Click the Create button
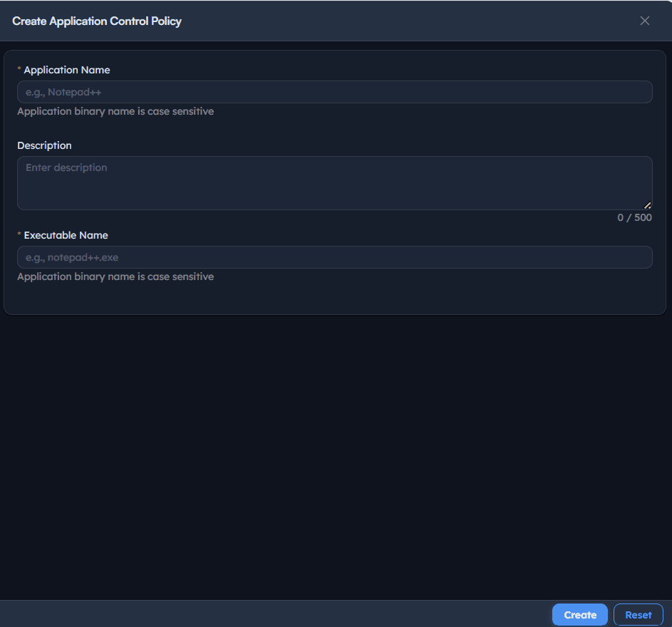 580,615
